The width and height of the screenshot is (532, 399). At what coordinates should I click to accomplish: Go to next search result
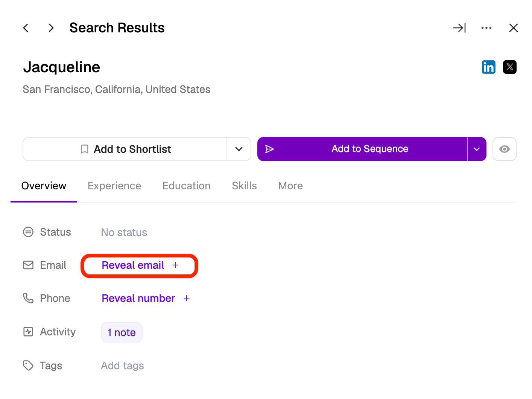pos(51,28)
